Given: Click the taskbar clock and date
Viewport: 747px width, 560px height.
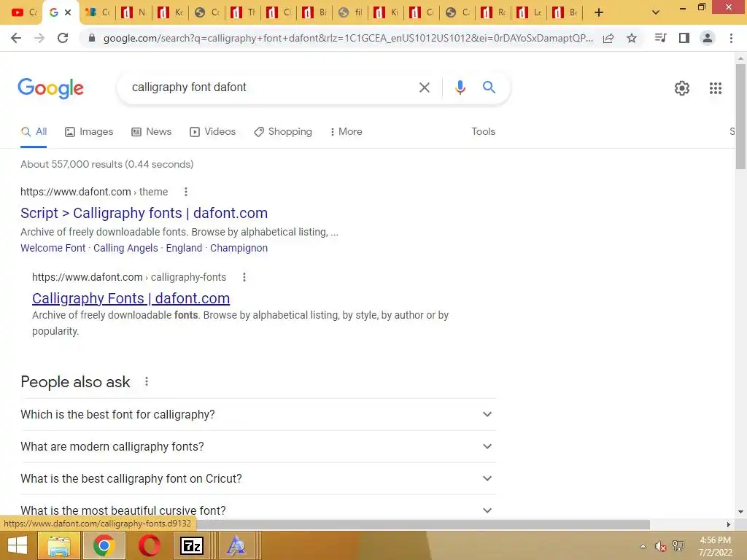Looking at the screenshot, I should pyautogui.click(x=715, y=546).
